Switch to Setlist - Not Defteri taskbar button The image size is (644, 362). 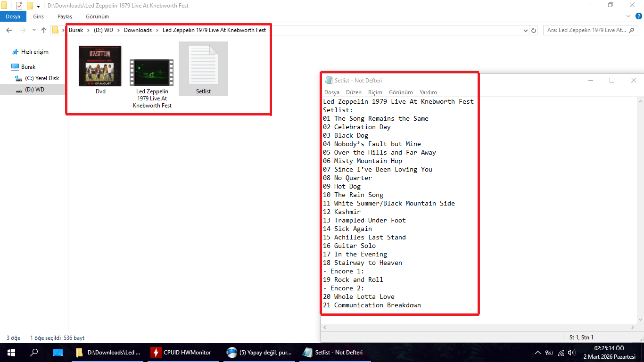click(334, 353)
